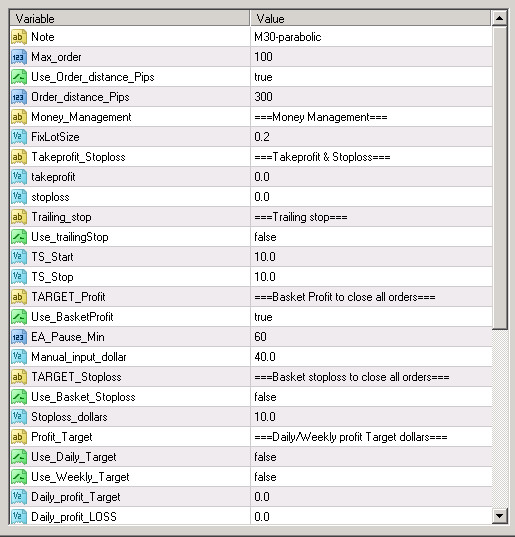
Task: Click the double icon beside Stoploss_dollars
Action: click(x=18, y=417)
